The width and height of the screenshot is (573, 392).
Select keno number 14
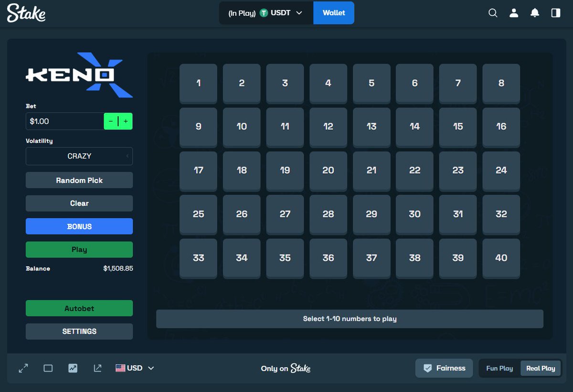415,127
